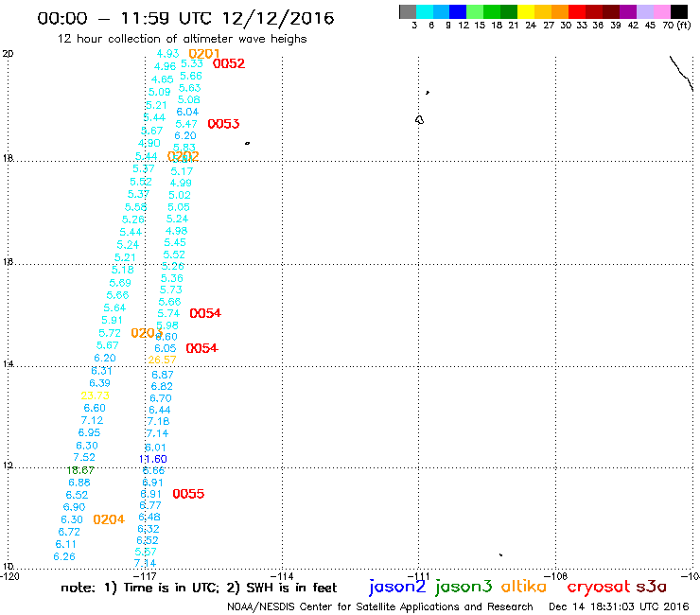Click the bright red swatch in the legend
700x615 pixels.
tap(577, 11)
